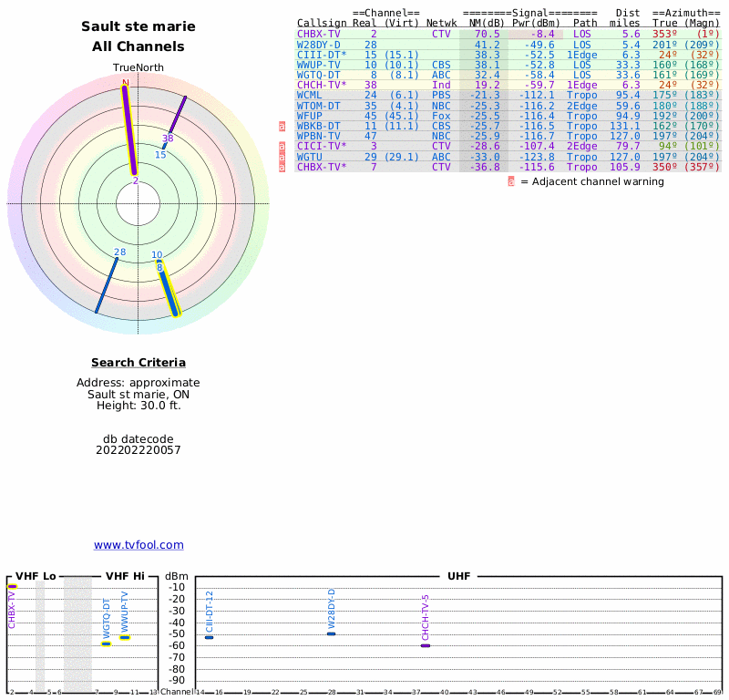Screen dimensions: 729x700
Task: Click the channel 28 label on radar plot
Action: pyautogui.click(x=119, y=252)
